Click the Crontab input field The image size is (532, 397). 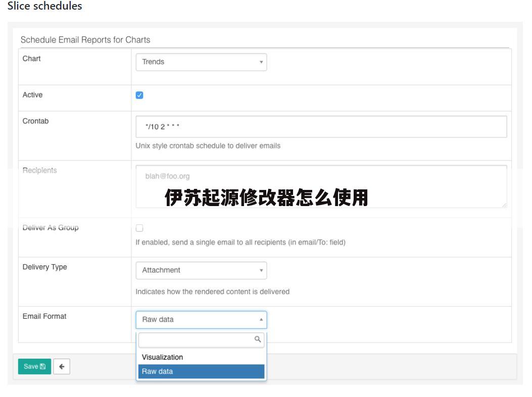click(x=321, y=127)
